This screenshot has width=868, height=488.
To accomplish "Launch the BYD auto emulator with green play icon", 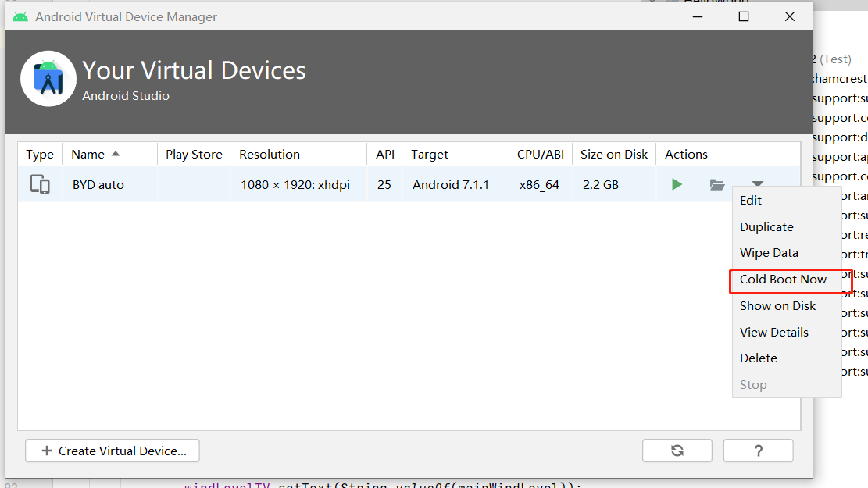I will pyautogui.click(x=677, y=184).
